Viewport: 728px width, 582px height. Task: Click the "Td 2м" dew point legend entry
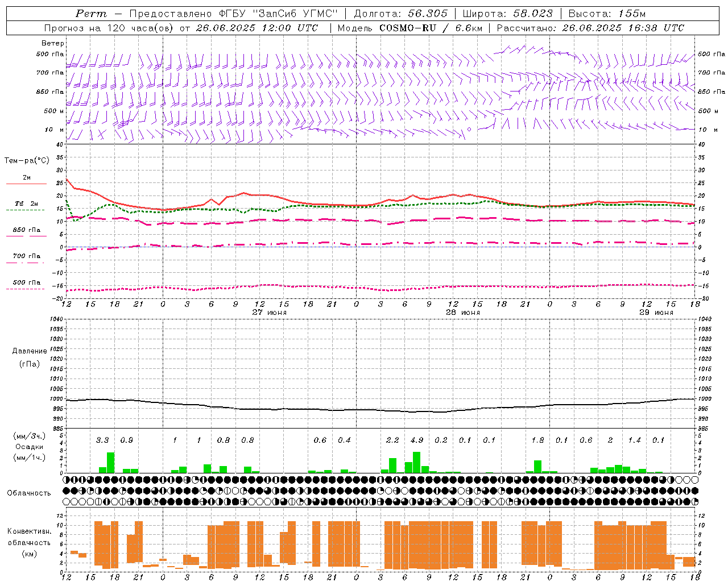point(27,203)
